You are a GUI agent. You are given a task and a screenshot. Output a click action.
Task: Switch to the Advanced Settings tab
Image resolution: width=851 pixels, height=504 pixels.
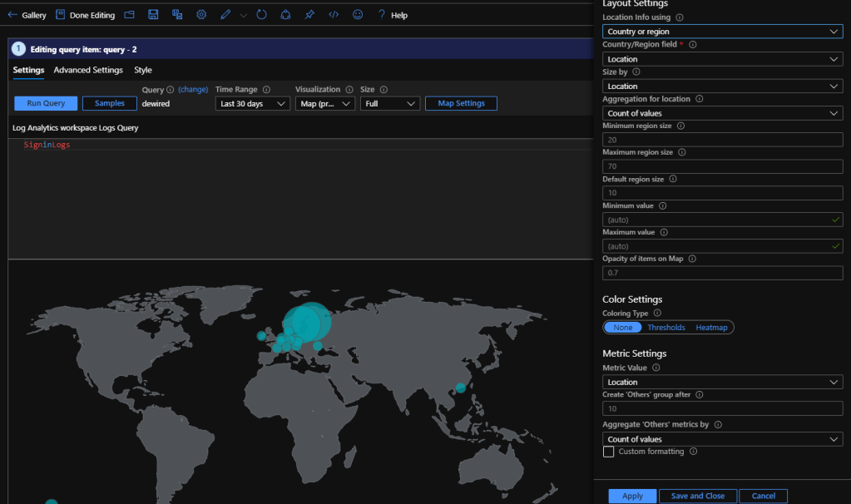(x=88, y=71)
